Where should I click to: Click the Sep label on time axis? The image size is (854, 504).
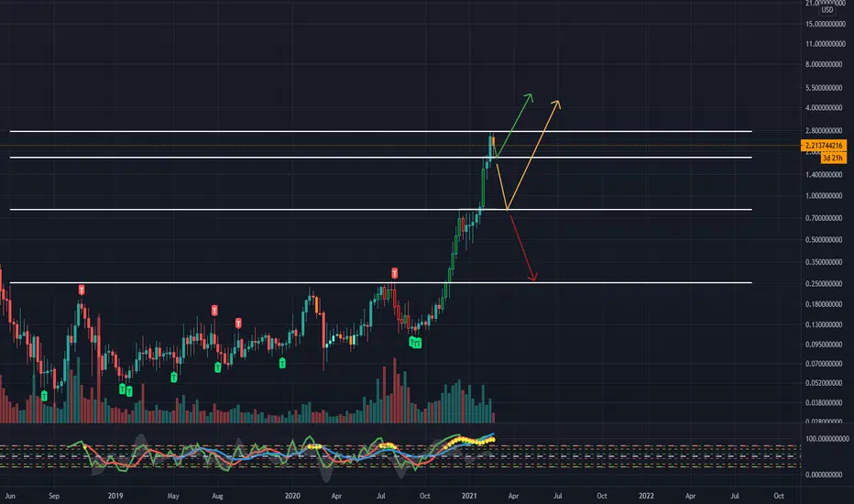tap(54, 496)
